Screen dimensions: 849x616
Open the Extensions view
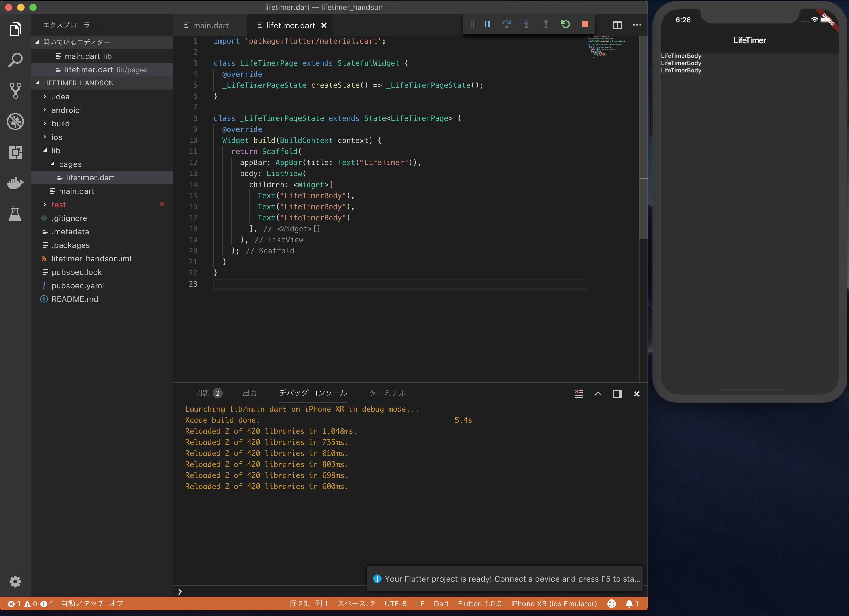coord(15,152)
